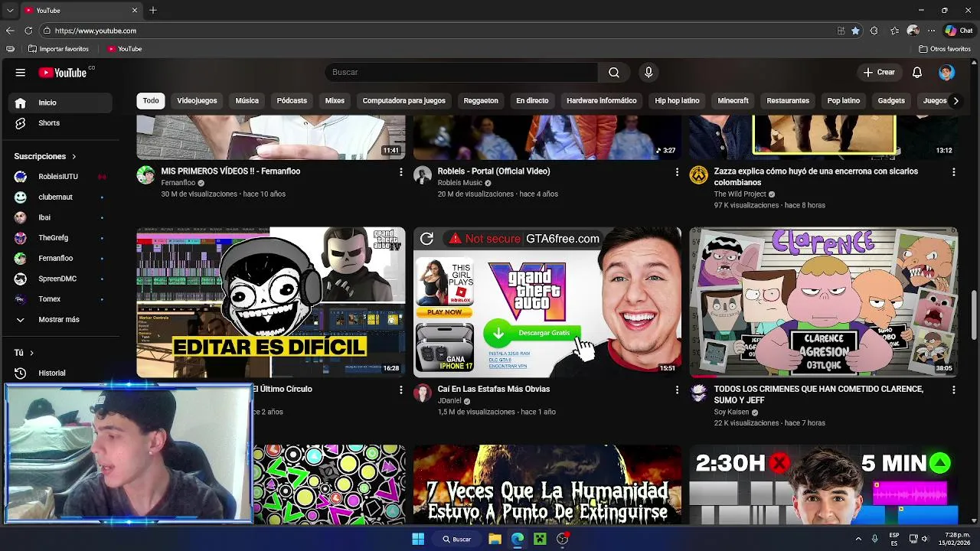
Task: Open Historial in the sidebar
Action: (x=60, y=373)
